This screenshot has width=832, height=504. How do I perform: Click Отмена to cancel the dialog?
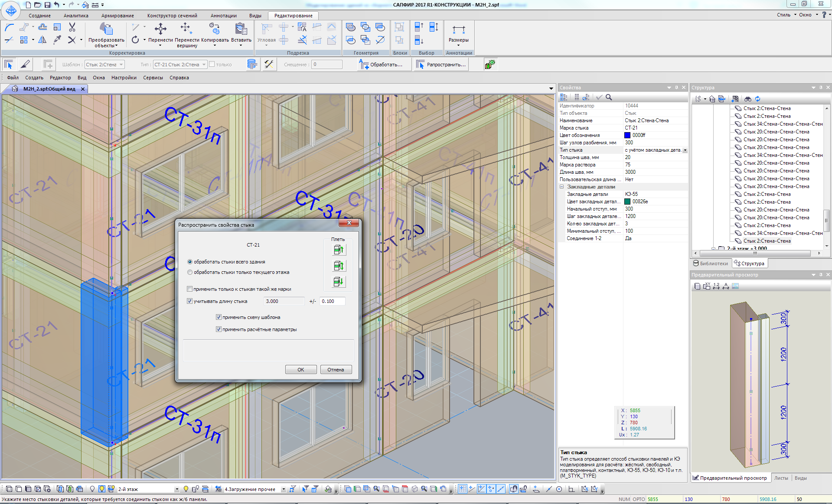(x=336, y=370)
